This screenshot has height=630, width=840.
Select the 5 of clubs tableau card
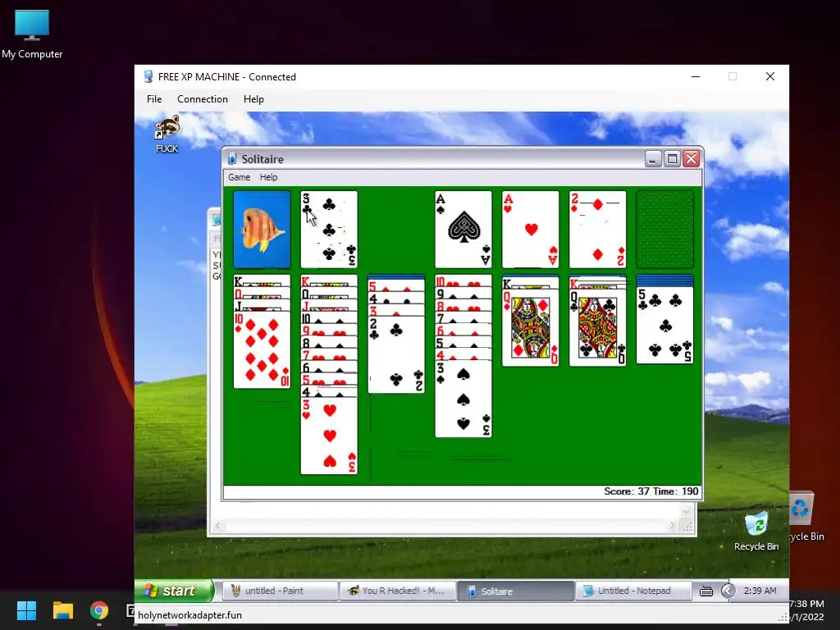click(664, 326)
